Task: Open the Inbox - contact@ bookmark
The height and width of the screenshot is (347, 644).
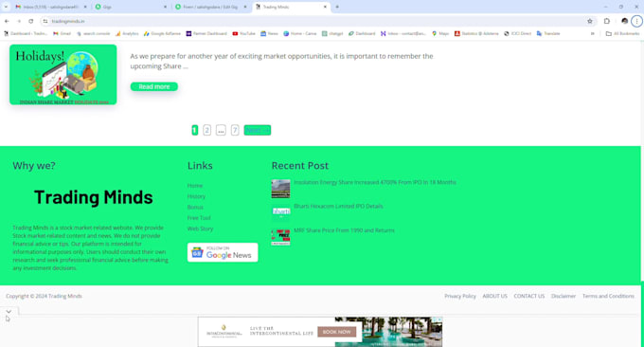Action: pos(402,33)
